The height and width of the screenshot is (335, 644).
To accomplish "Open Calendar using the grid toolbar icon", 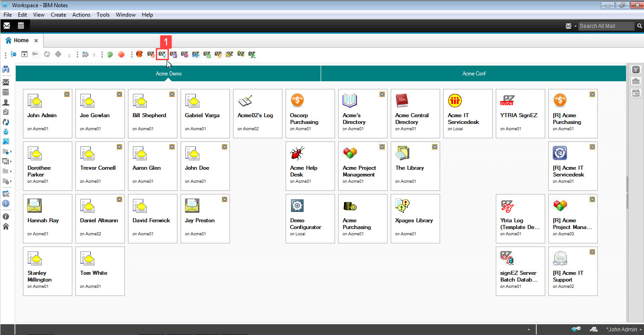I will 21,26.
